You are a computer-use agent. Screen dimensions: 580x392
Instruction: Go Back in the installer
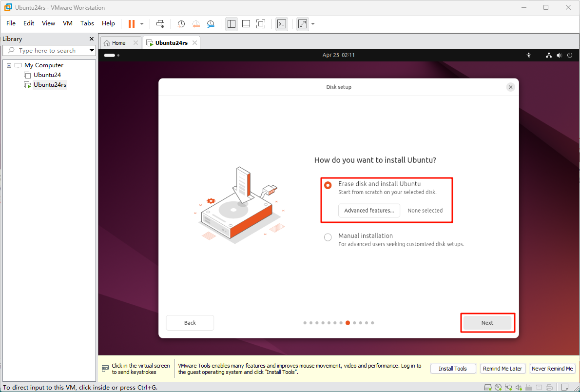click(190, 323)
